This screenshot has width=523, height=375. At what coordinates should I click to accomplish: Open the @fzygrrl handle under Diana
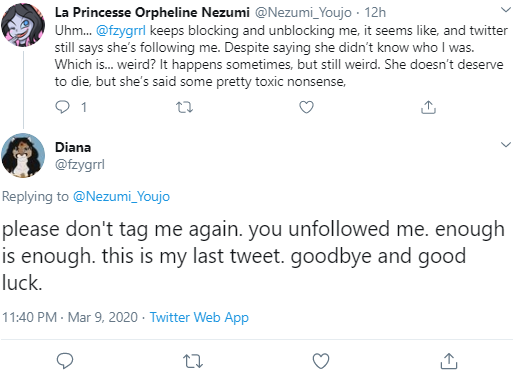80,164
